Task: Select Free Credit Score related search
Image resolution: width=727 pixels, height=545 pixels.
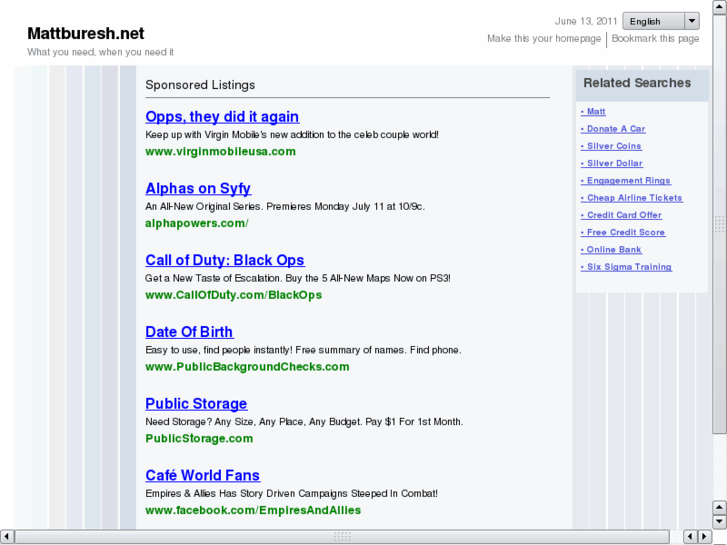Action: click(623, 232)
